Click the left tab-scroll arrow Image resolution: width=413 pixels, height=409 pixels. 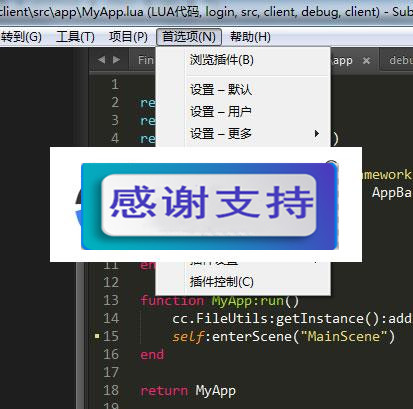point(102,60)
